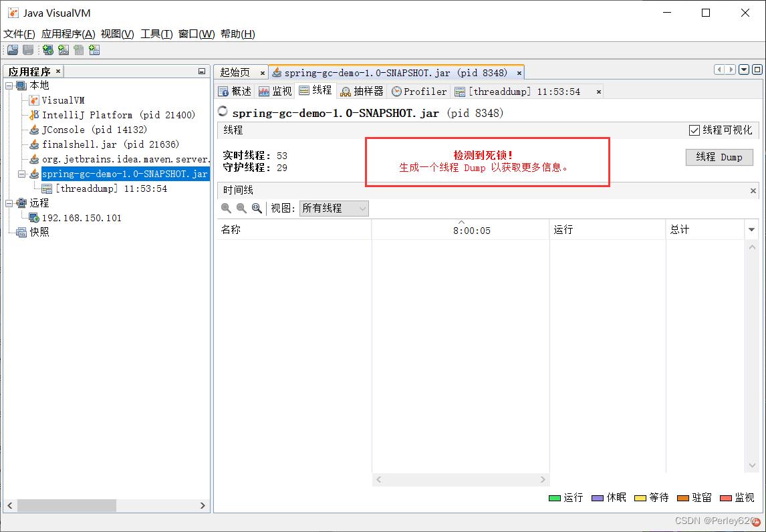Screen dimensions: 766x532
Task: Click the computer icon beside 本地
Action: point(21,86)
